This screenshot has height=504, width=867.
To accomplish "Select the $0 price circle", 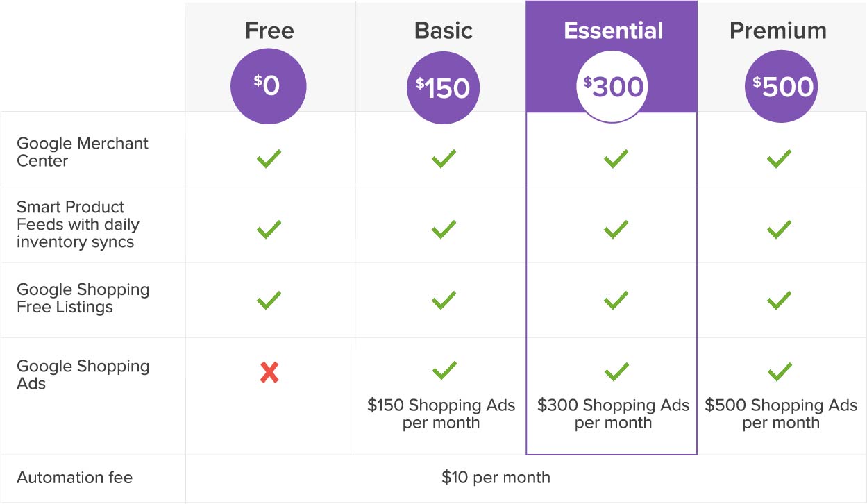I will tap(269, 86).
